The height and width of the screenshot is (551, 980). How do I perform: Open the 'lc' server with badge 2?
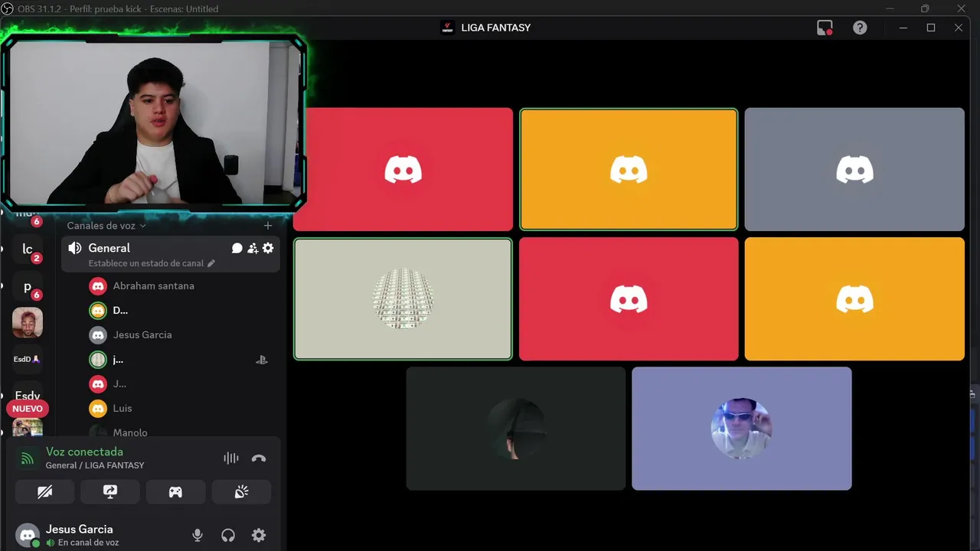tap(28, 249)
